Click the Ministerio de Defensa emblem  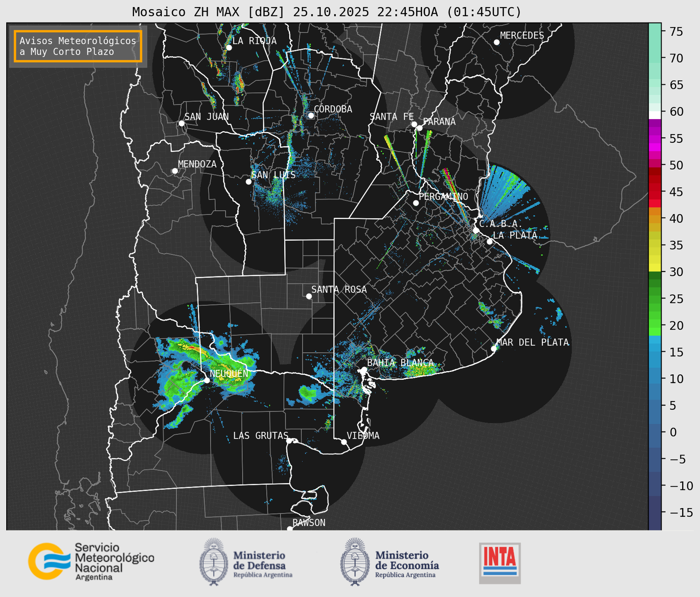click(x=214, y=562)
